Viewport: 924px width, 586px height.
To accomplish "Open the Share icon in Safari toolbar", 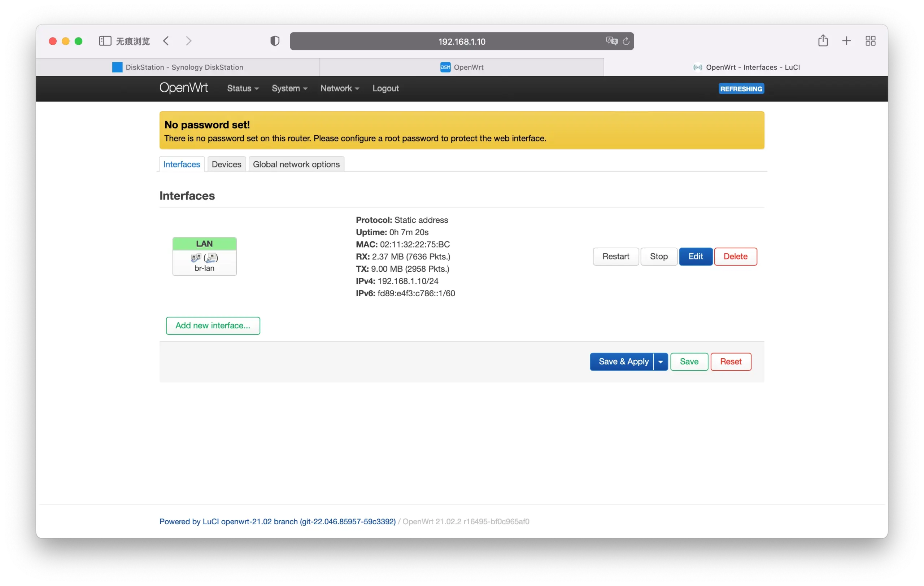I will click(823, 40).
